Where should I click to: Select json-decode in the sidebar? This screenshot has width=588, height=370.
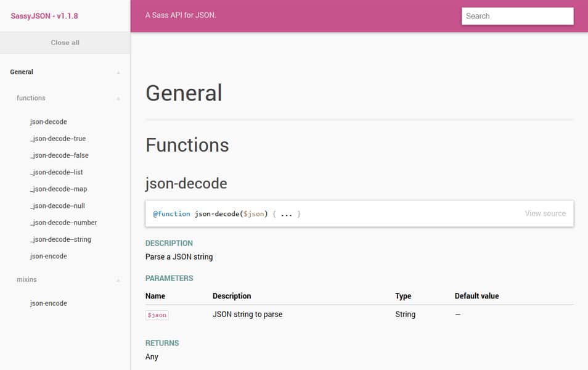tap(48, 121)
